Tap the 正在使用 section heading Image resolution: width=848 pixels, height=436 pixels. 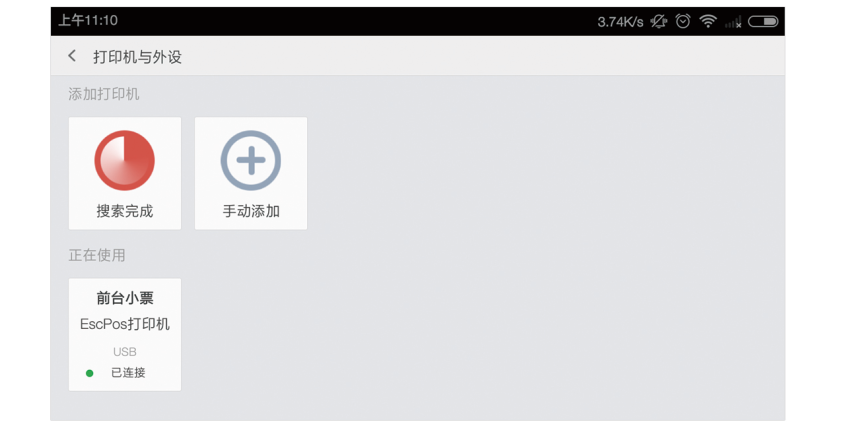coord(97,255)
